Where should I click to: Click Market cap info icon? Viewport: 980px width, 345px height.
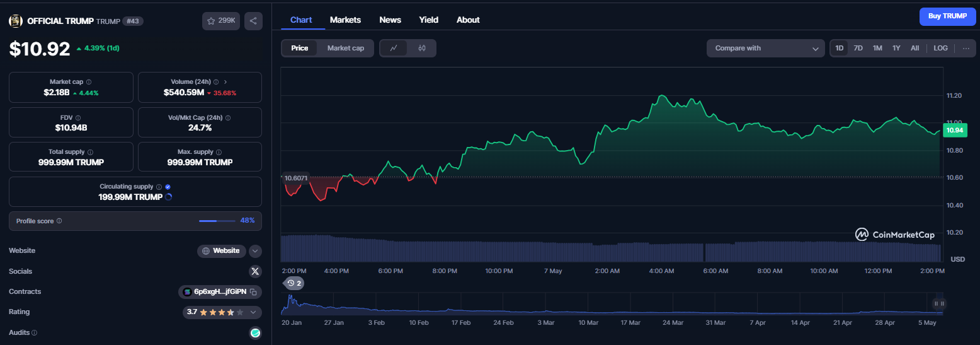[89, 82]
